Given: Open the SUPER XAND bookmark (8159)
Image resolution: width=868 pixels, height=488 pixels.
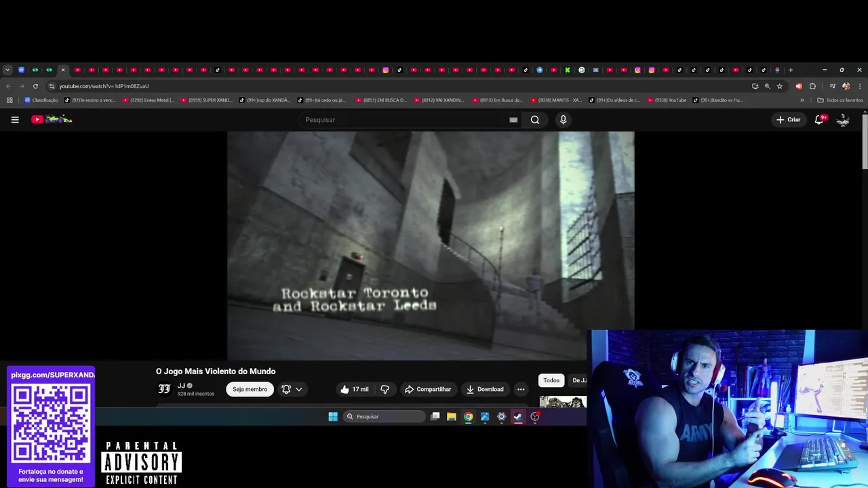Looking at the screenshot, I should click(207, 100).
